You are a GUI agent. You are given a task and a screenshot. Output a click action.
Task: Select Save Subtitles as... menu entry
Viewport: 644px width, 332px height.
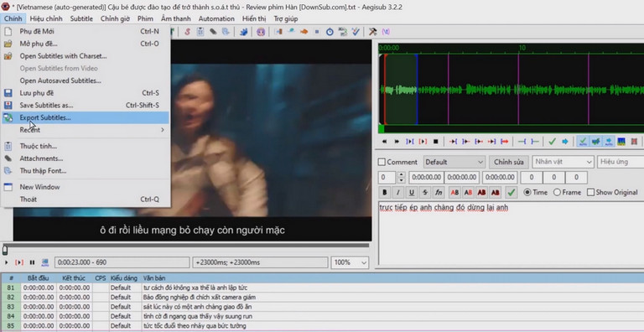(86, 105)
